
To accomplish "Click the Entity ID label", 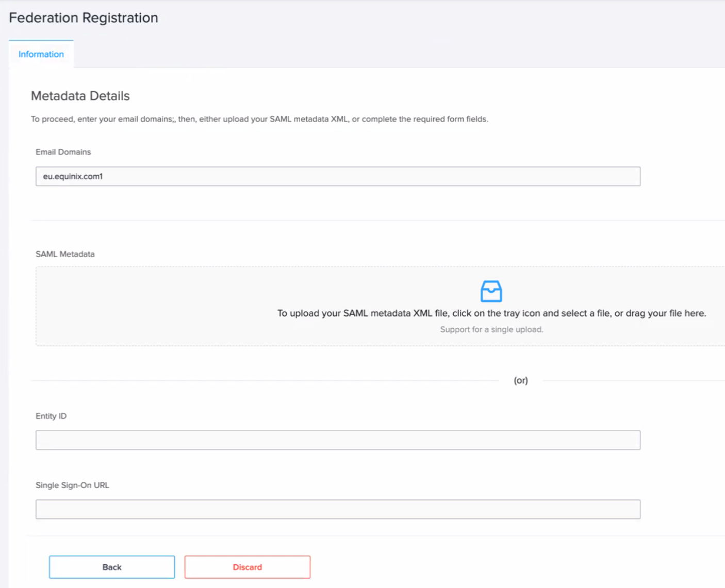I will (x=51, y=416).
